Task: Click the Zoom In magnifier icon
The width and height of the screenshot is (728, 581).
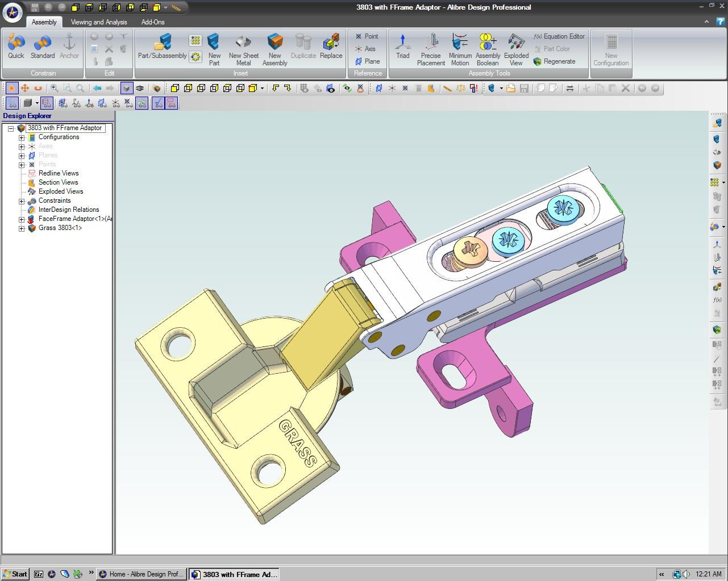Action: pyautogui.click(x=55, y=88)
